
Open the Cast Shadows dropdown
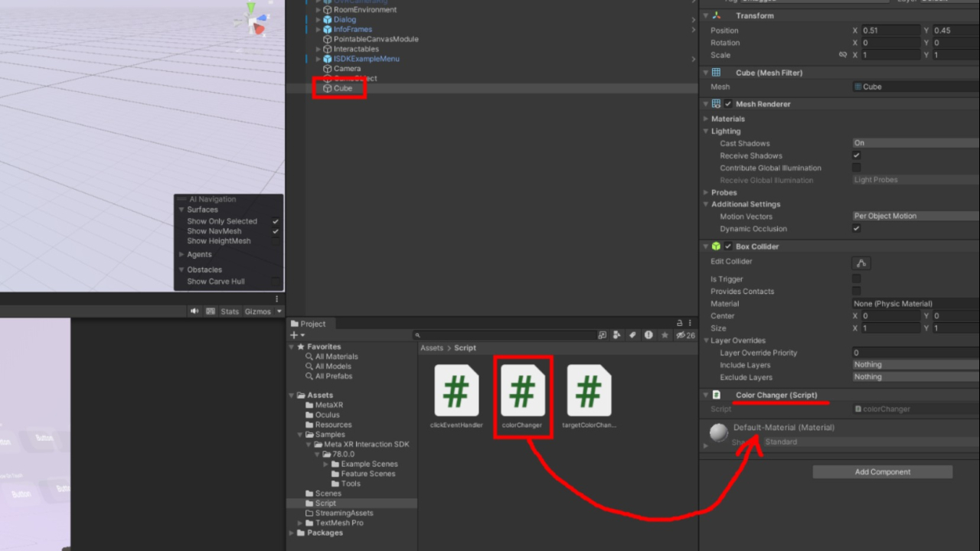pos(915,143)
